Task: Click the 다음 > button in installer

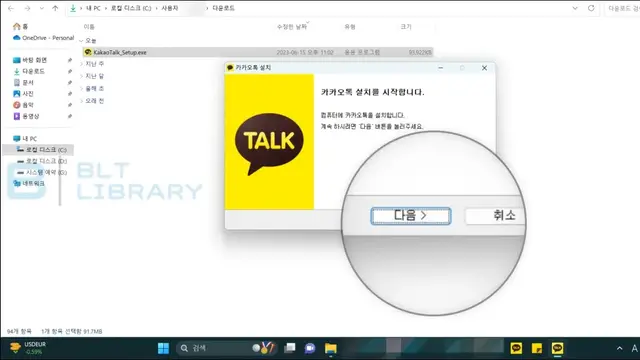Action: pos(411,216)
